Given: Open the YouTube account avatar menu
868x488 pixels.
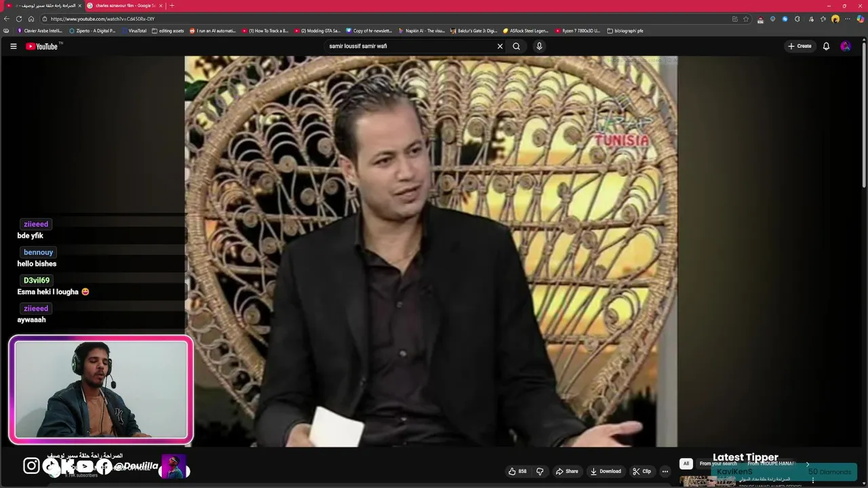Looking at the screenshot, I should pyautogui.click(x=845, y=46).
